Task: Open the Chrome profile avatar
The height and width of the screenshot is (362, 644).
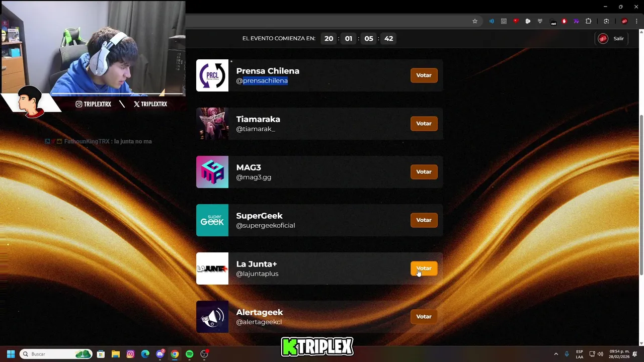Action: pos(624,21)
